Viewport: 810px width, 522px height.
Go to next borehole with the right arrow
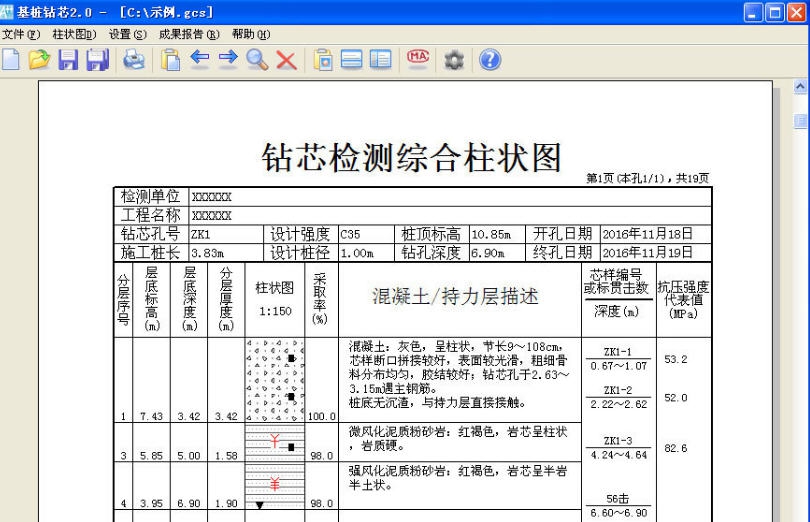coord(228,60)
